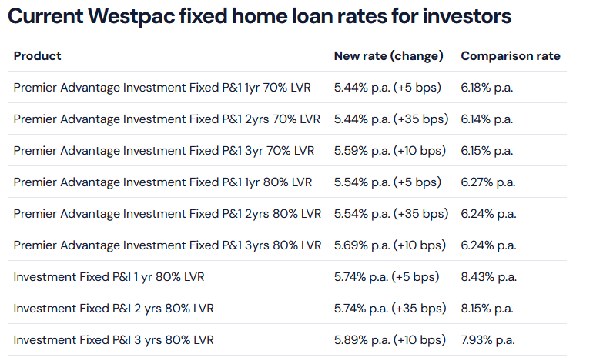This screenshot has width=593, height=364.
Task: Select Premier Advantage Fixed P&I 1yr 80% LVR product
Action: click(162, 182)
